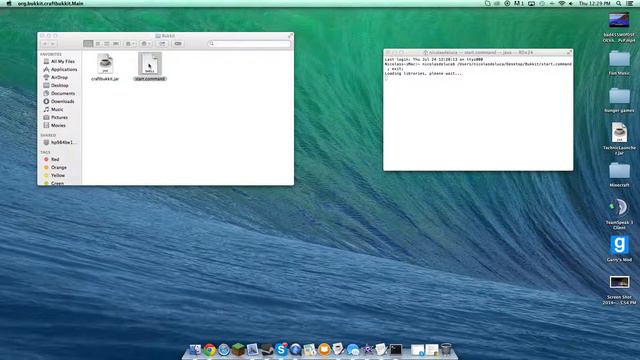Viewport: 640px width, 360px height.
Task: Select the Minecraft folder on desktop
Action: [x=619, y=175]
